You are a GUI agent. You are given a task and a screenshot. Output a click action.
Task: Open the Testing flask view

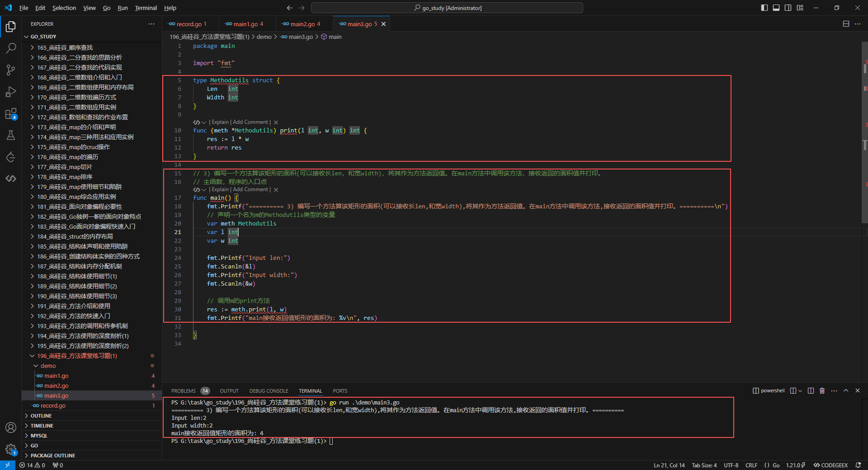(x=11, y=135)
